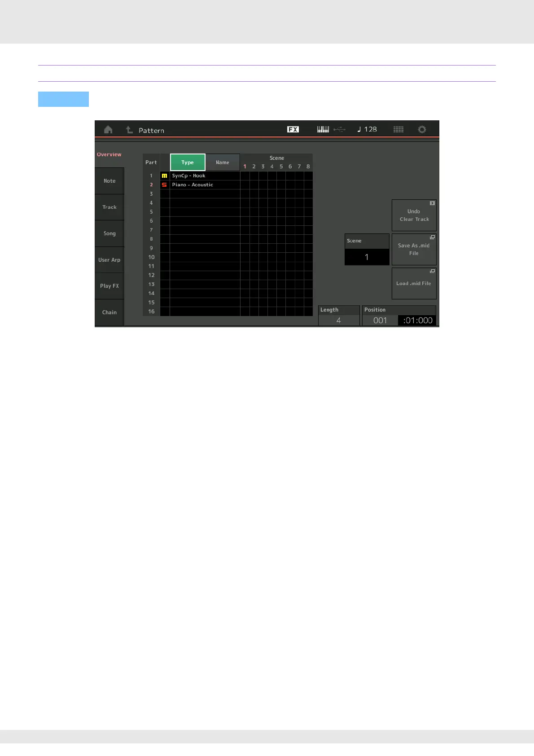Viewport: 534px width, 756px height.
Task: Click the keyboard MIDI indicator icon
Action: pyautogui.click(x=323, y=129)
